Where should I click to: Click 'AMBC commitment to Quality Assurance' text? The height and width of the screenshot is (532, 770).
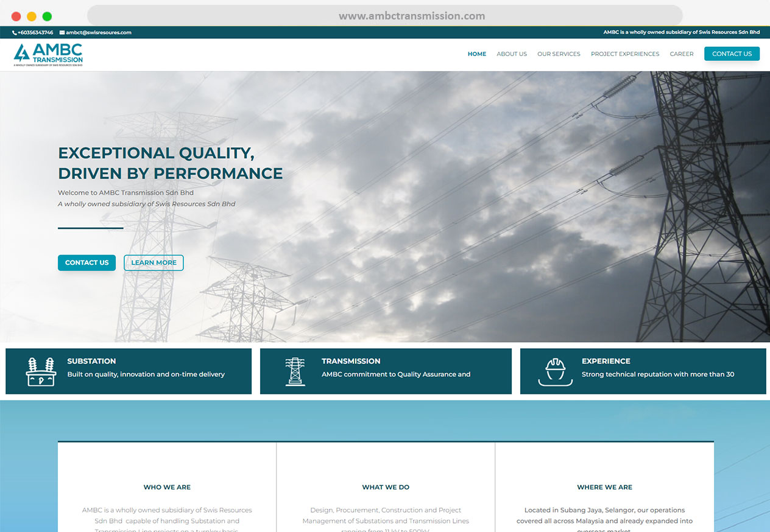(396, 374)
